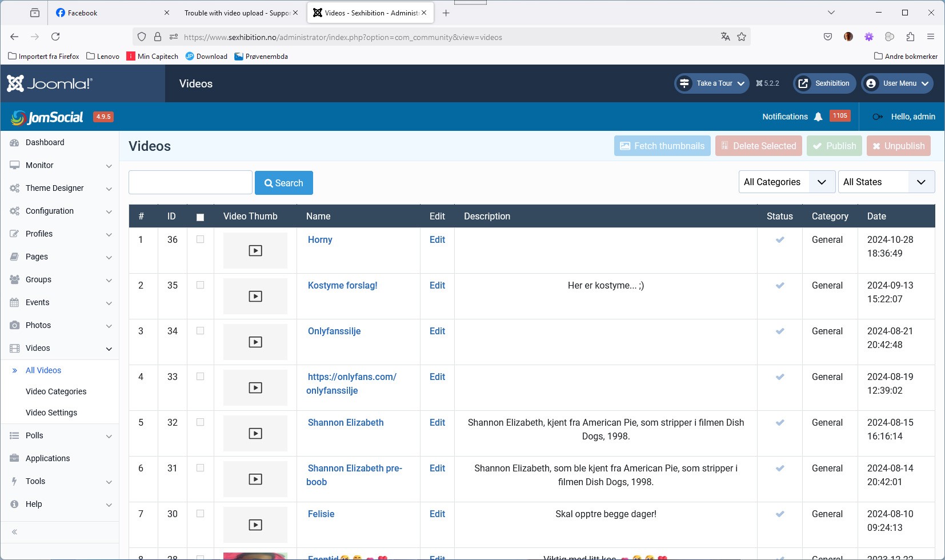Open the Felisie video thumbnail

tap(255, 525)
